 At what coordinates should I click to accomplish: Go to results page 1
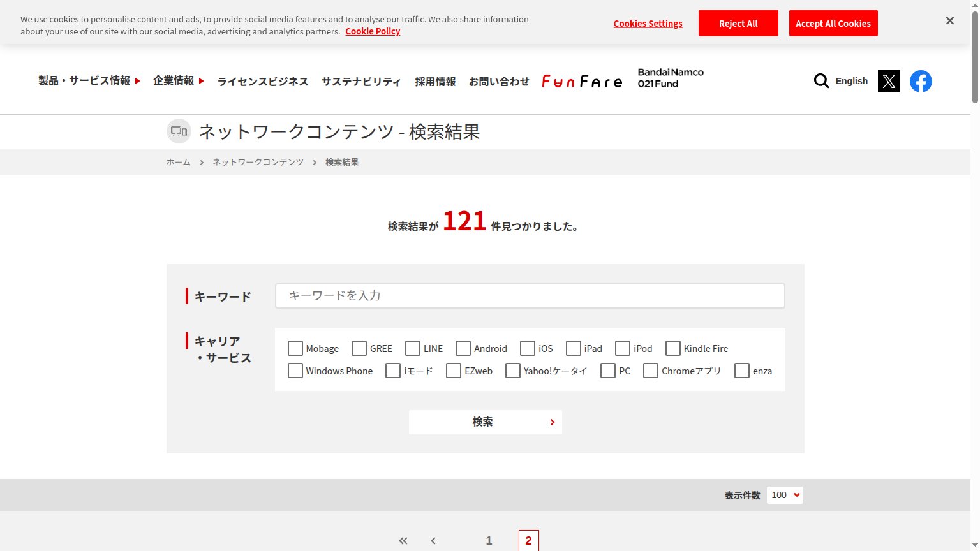[489, 541]
